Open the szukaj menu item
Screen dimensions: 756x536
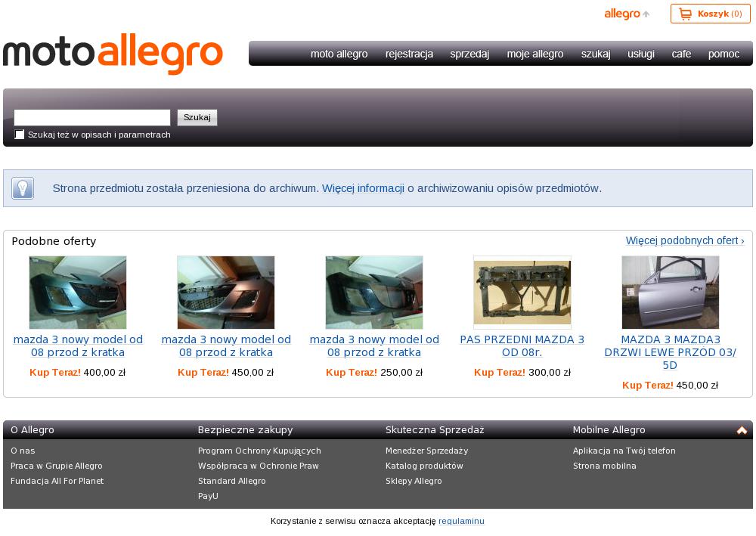point(596,54)
